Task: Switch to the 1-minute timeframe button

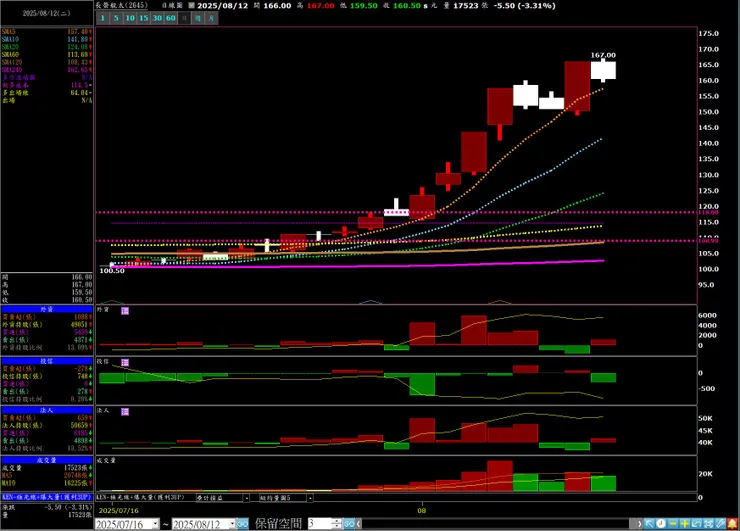Action: 102,18
